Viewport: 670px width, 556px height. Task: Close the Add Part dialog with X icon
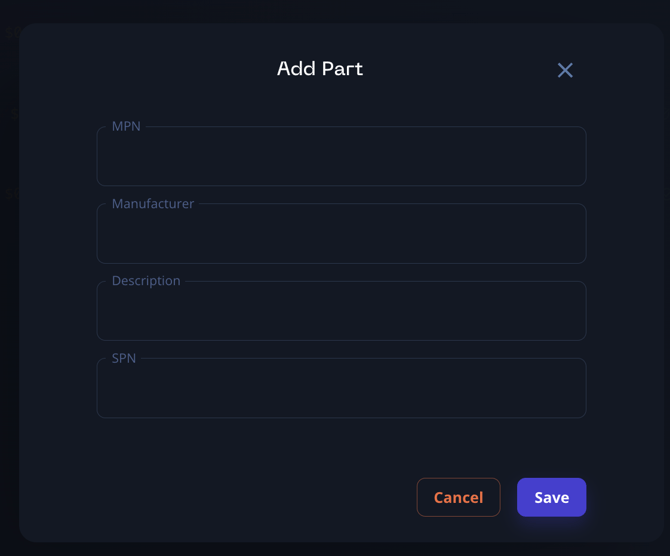565,70
